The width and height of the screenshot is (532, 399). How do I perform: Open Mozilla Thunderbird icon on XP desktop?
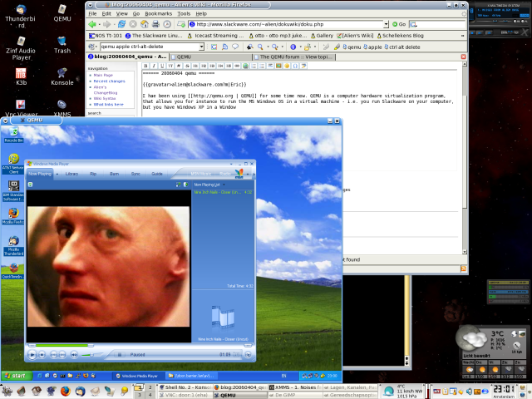(13, 246)
